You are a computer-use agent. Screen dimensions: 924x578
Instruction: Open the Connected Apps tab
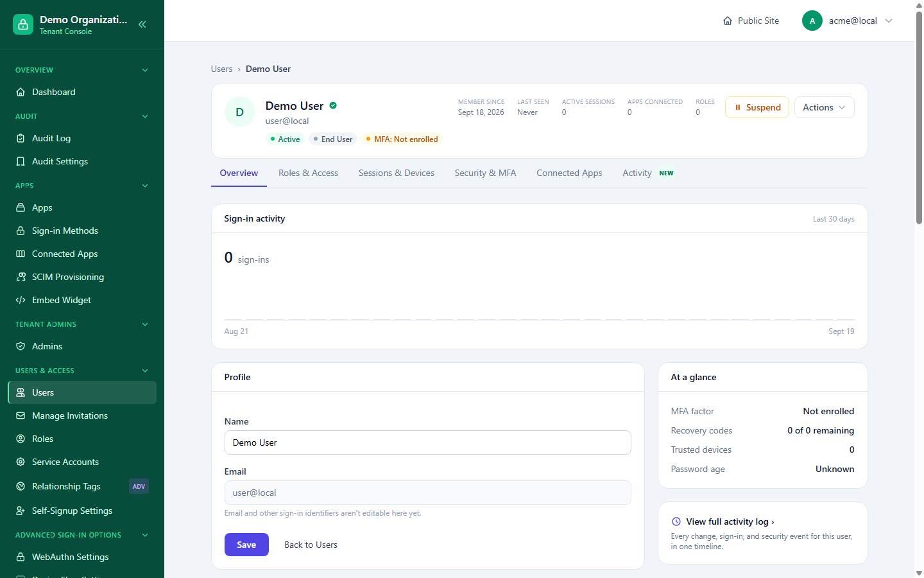569,173
